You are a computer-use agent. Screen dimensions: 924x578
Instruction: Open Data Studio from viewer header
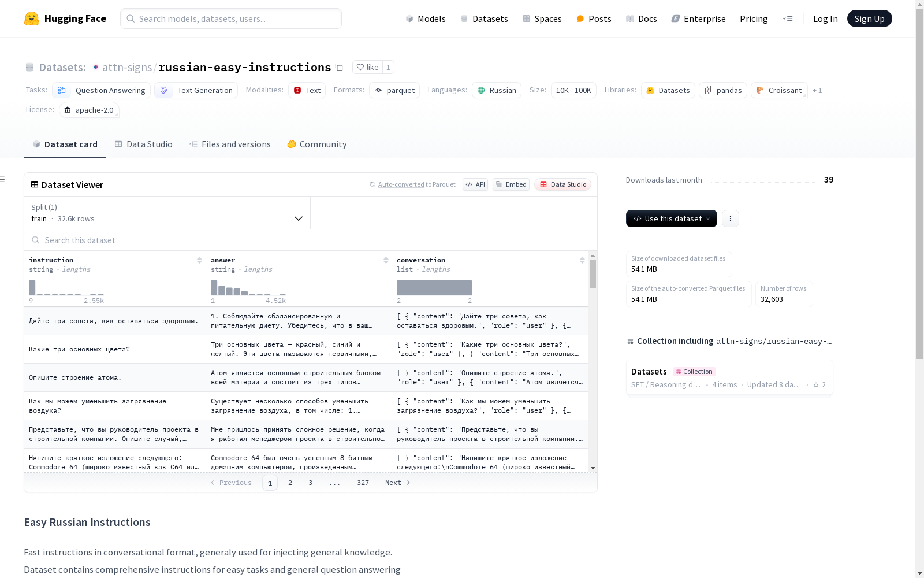pos(563,184)
